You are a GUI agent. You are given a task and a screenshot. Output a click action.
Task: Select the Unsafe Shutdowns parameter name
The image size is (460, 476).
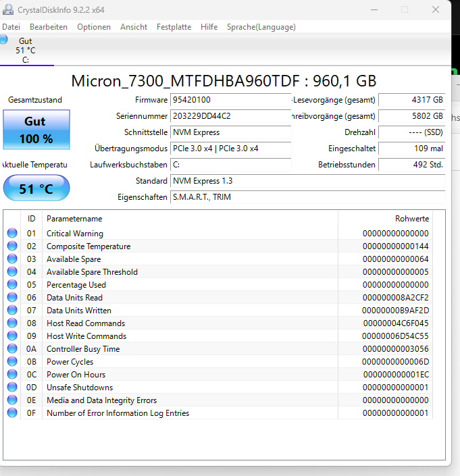pos(80,388)
